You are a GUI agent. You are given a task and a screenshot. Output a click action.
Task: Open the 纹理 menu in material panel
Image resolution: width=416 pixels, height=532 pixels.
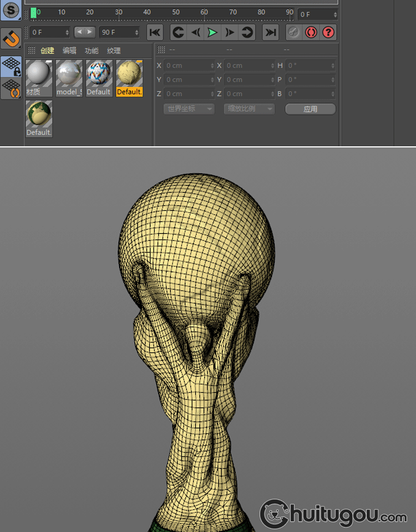[114, 50]
